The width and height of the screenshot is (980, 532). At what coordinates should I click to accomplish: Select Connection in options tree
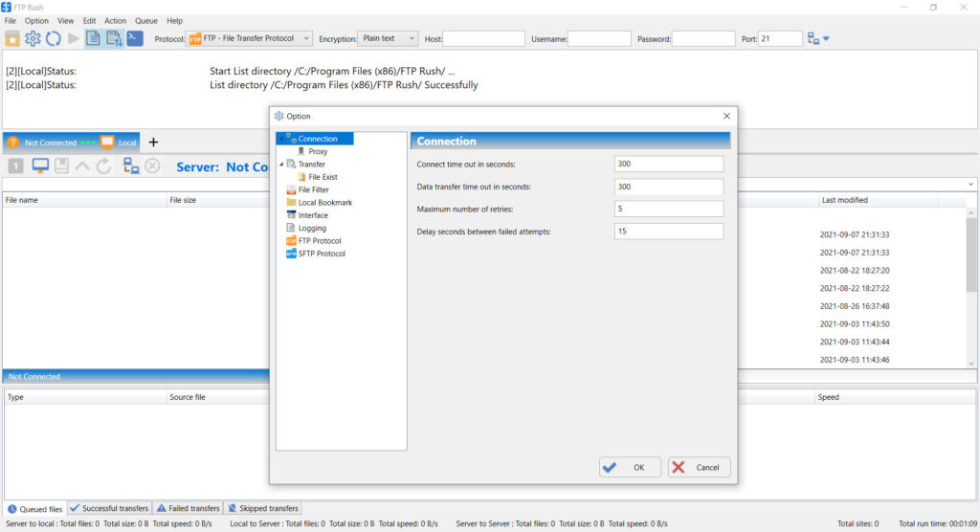click(x=318, y=139)
